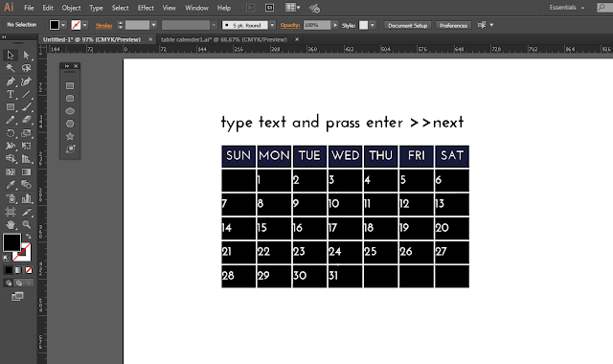Select the Magic Wand tool
The height and width of the screenshot is (364, 613).
pos(11,68)
